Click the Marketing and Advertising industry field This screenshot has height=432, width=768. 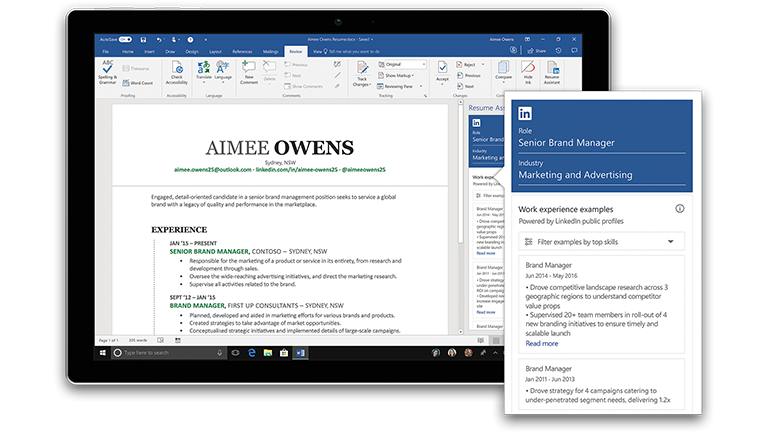pyautogui.click(x=601, y=175)
